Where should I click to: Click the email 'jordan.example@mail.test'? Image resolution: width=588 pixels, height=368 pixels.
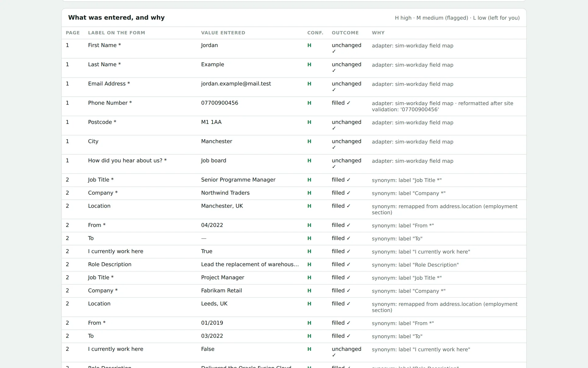point(236,84)
